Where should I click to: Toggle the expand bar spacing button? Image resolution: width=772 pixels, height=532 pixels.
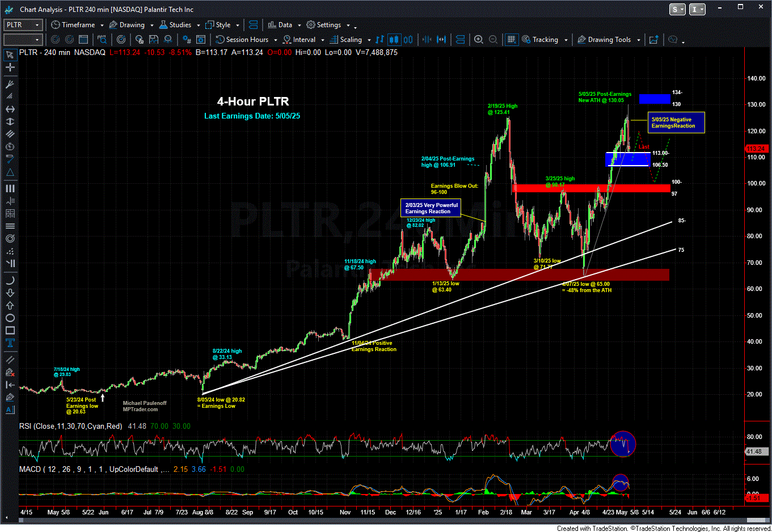[441, 40]
